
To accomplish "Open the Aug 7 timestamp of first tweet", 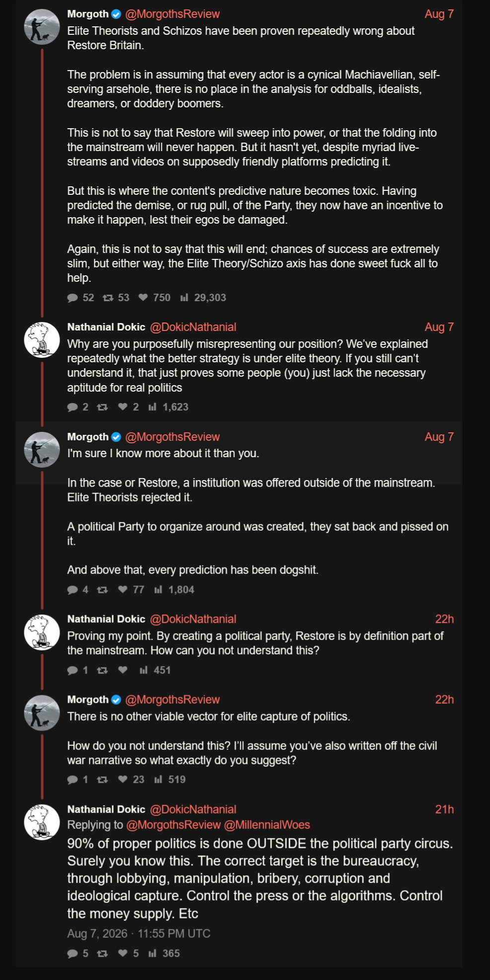I will [x=439, y=14].
